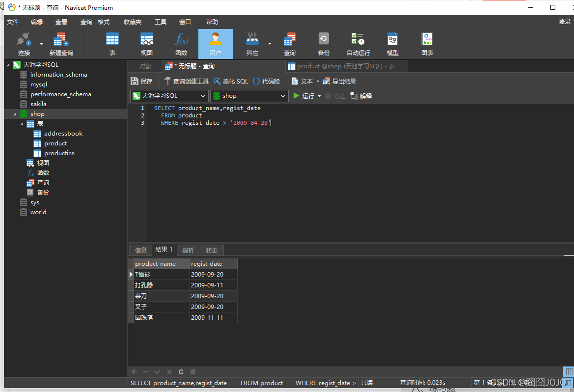574x392 pixels.
Task: Expand the 运行 run options arrow
Action: point(320,96)
